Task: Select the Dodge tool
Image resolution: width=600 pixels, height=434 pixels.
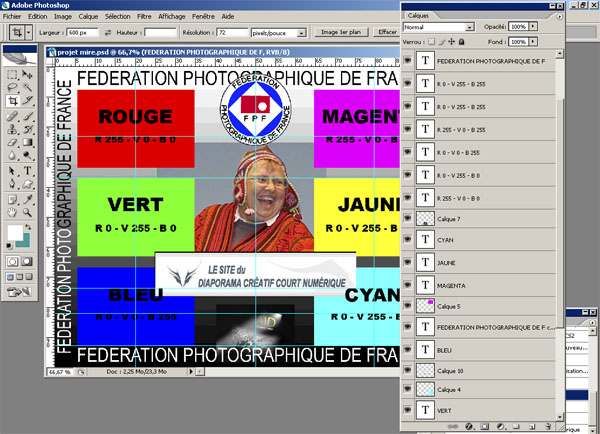Action: (27, 155)
